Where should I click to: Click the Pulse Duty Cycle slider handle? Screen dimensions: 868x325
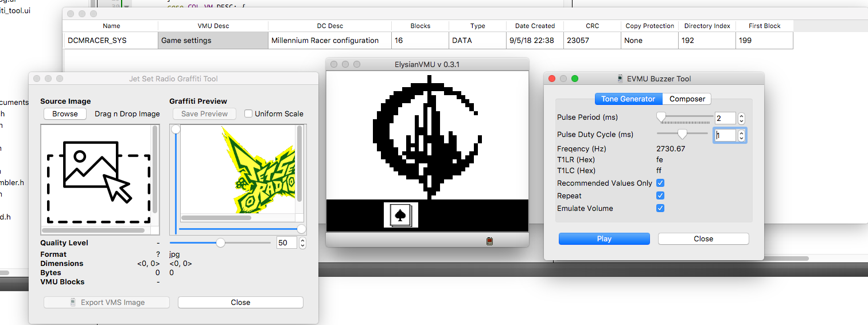[x=682, y=134]
